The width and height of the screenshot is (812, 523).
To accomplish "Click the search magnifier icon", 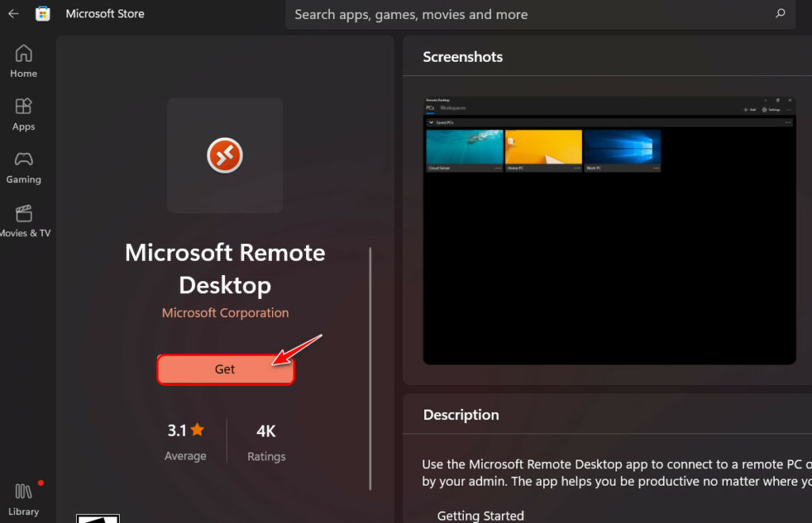I will coord(780,14).
